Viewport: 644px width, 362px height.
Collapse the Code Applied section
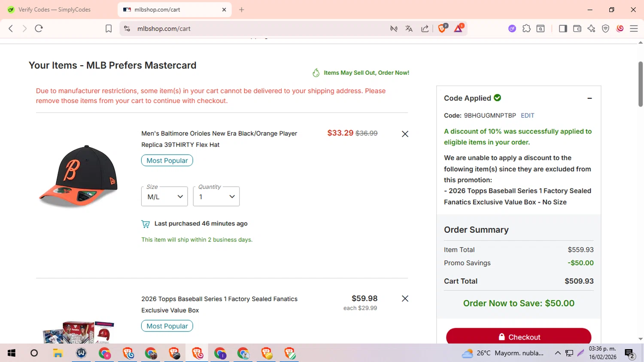(589, 98)
